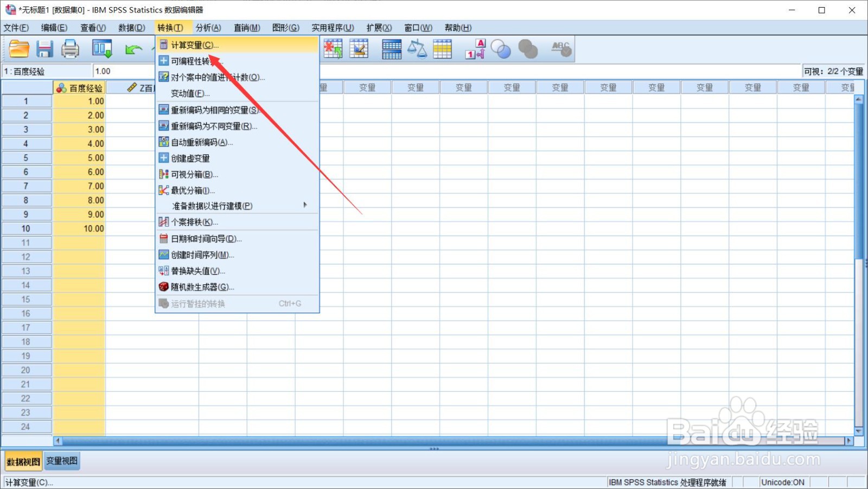Select 创建时间序列(M) entry

(x=237, y=255)
